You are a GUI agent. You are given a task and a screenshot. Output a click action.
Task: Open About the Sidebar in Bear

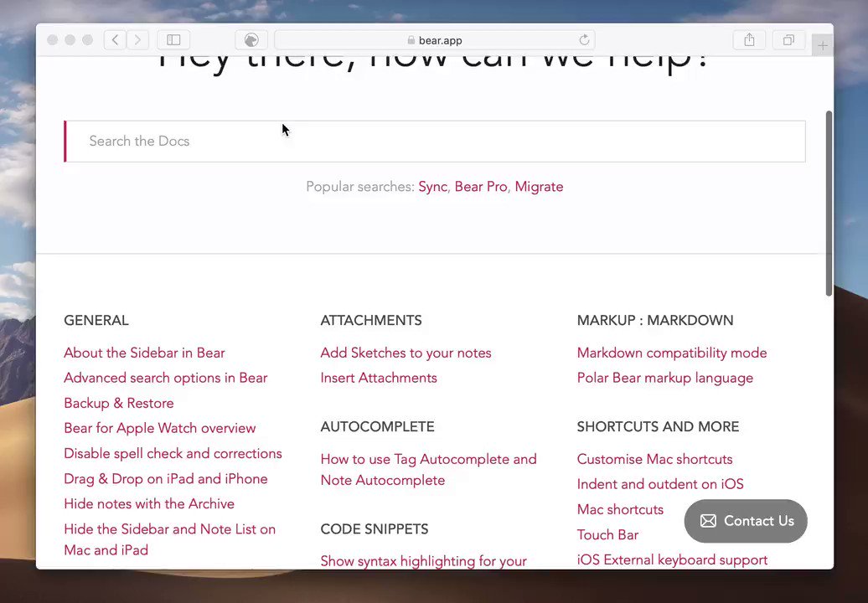(x=144, y=353)
